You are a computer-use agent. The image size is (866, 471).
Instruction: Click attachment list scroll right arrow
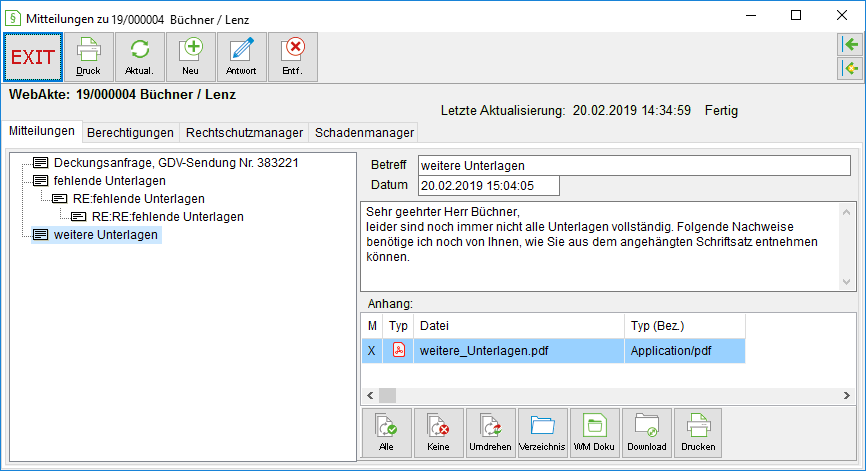pos(846,395)
